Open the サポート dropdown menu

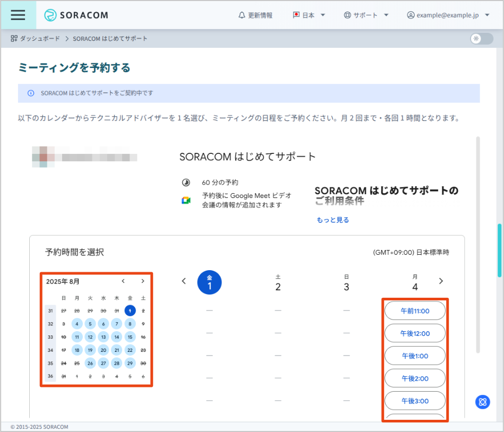[366, 15]
